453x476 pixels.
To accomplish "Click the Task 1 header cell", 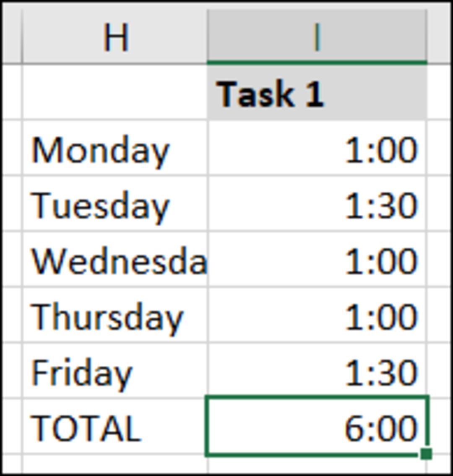I will pos(317,92).
